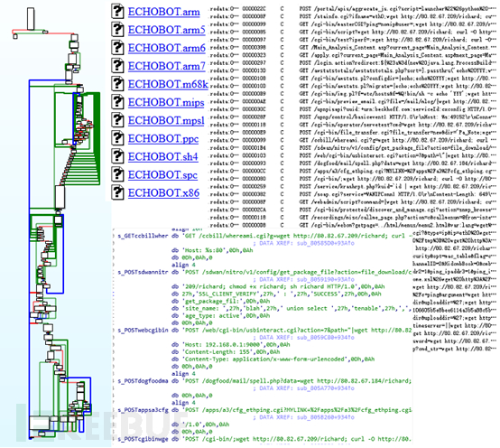Select the s_POSTappsa3cfg label
The height and width of the screenshot is (448, 500).
tap(143, 410)
